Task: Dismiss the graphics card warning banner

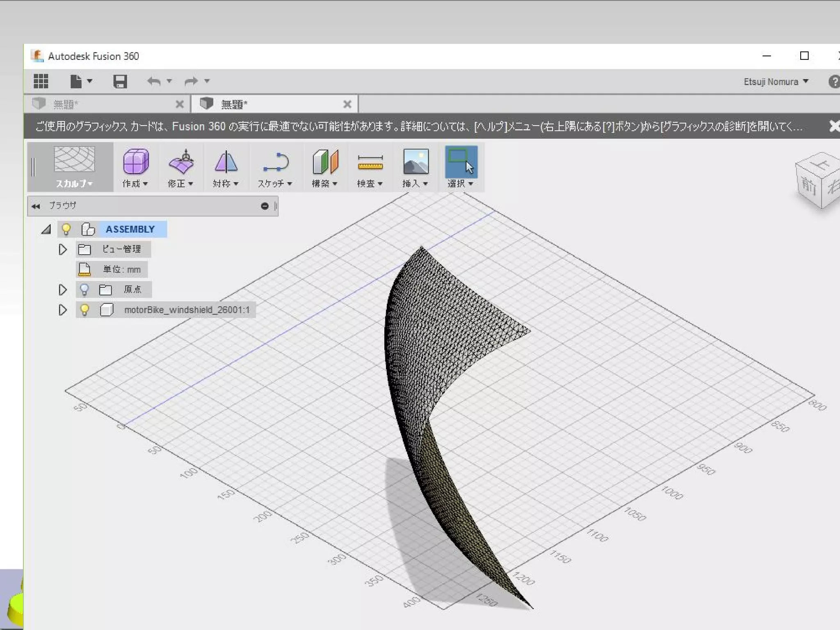Action: tap(834, 126)
